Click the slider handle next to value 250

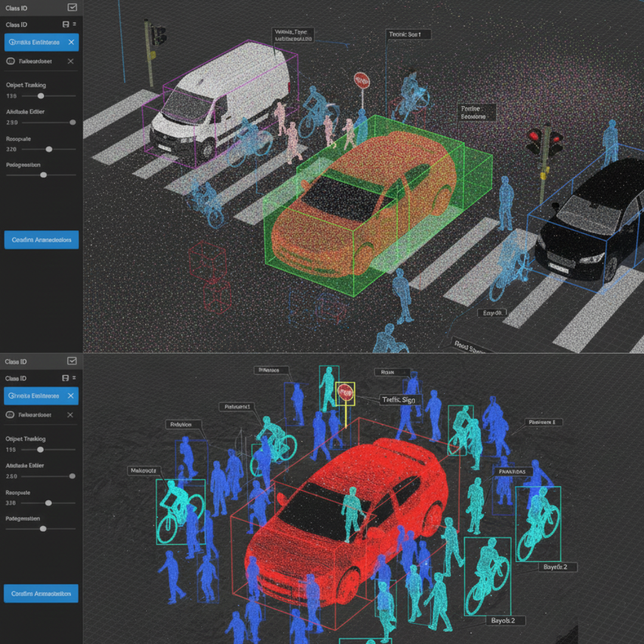point(72,476)
